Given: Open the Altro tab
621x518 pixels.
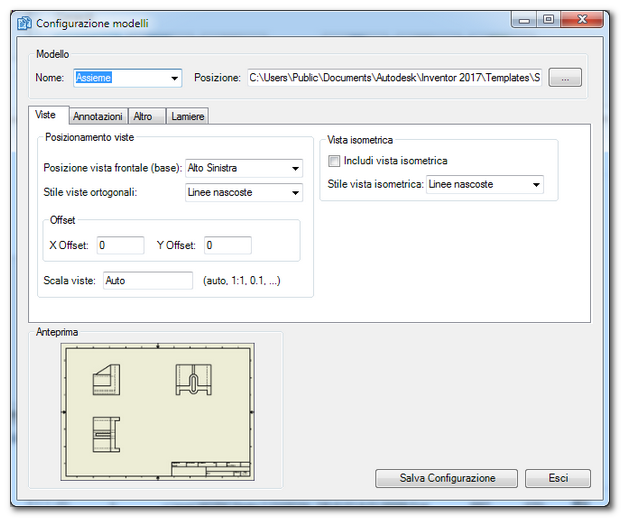Looking at the screenshot, I should pos(146,116).
